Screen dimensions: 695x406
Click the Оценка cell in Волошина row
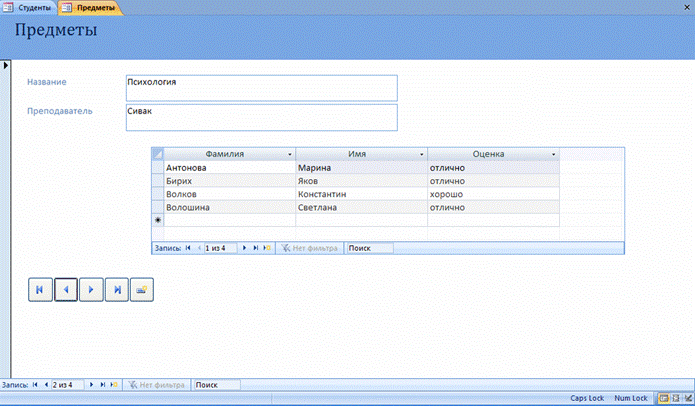[x=493, y=207]
